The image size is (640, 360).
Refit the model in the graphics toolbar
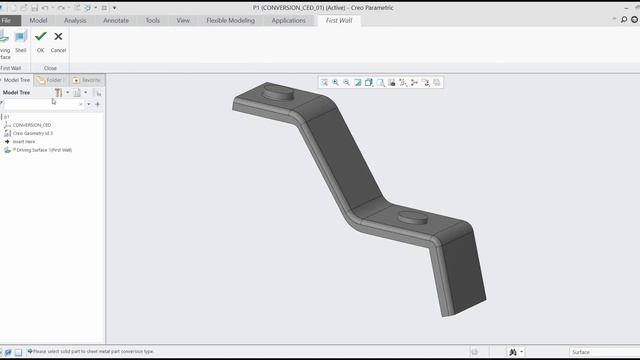[x=324, y=82]
